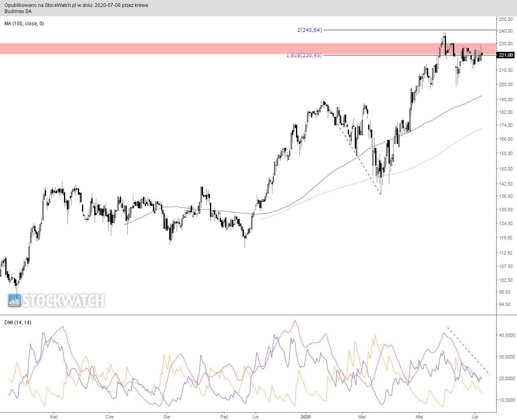Click the 182,00 price axis label
The image size is (517, 420).
pos(507,112)
